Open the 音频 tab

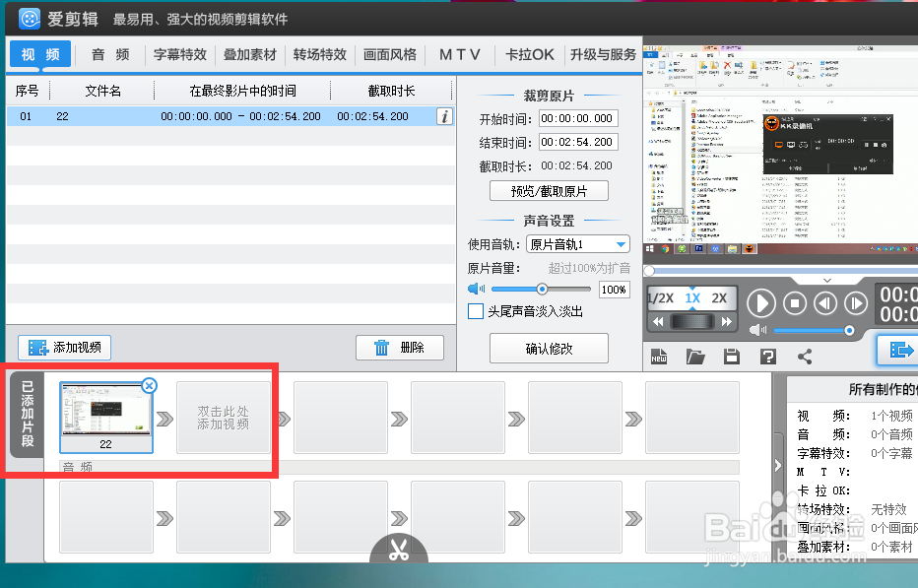tap(110, 54)
